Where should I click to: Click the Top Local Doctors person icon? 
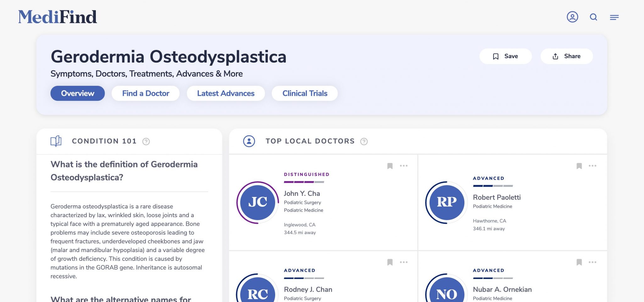click(x=249, y=141)
